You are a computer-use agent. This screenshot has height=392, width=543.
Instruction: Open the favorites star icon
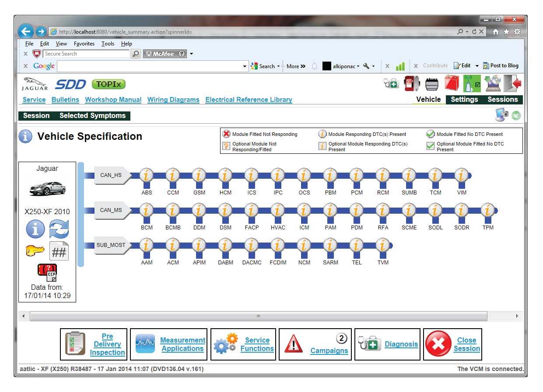coord(506,31)
